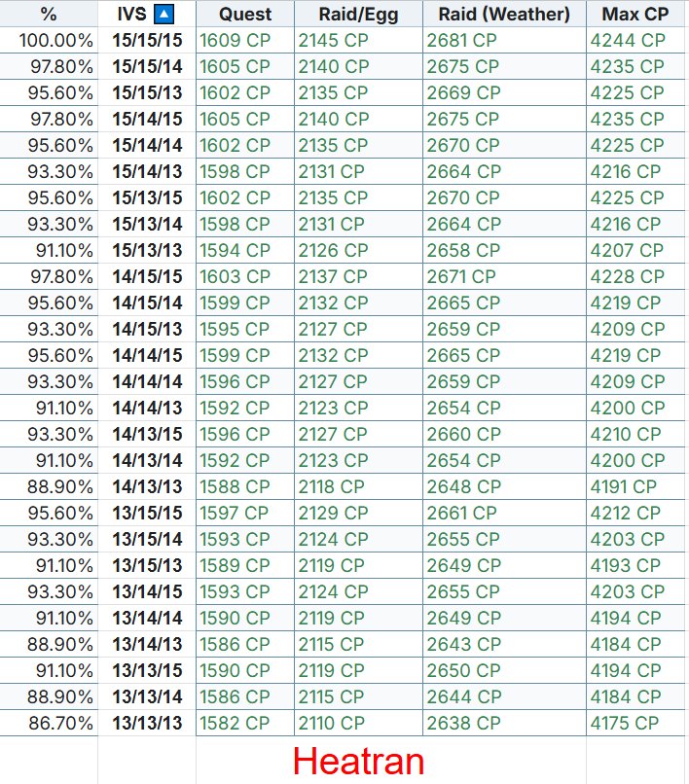Select the 1582 CP quest value
This screenshot has height=784, width=689.
pyautogui.click(x=235, y=723)
